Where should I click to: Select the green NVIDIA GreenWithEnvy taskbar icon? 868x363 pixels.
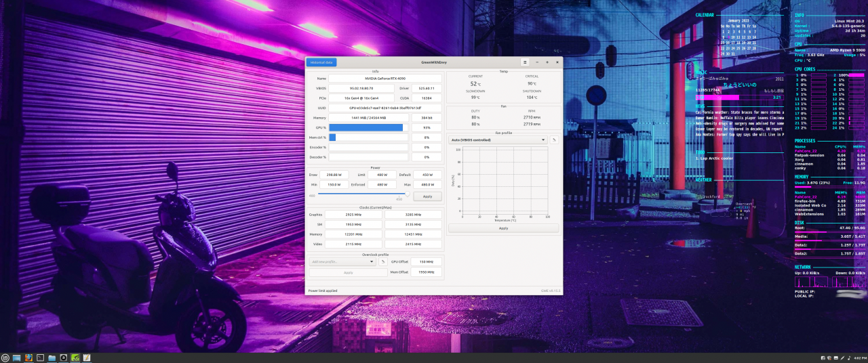pos(75,357)
